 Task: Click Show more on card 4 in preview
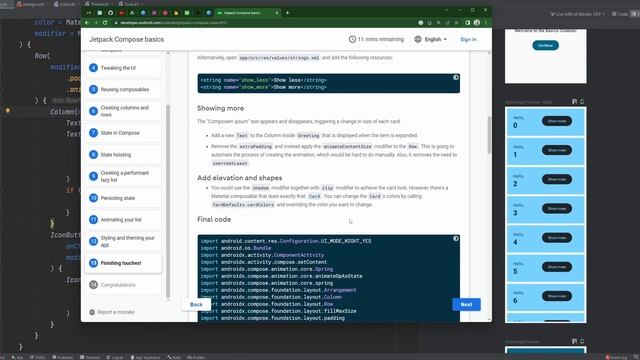(x=557, y=238)
